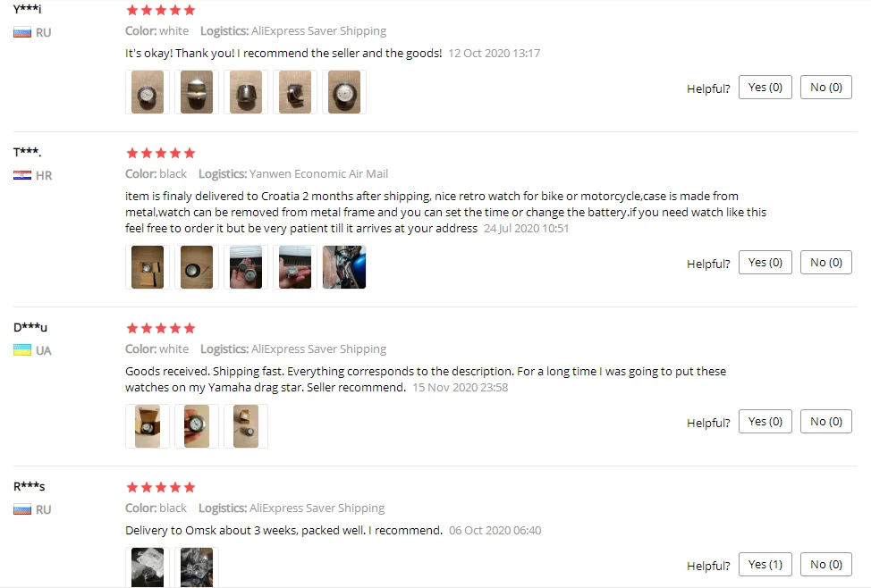Viewport: 871px width, 588px height.
Task: Vote No (0) on R***s's review
Action: 826,564
